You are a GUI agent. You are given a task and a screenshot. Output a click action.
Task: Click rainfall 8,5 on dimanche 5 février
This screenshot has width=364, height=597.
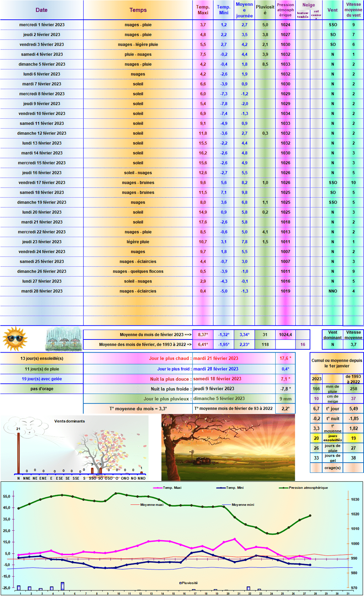pos(265,64)
